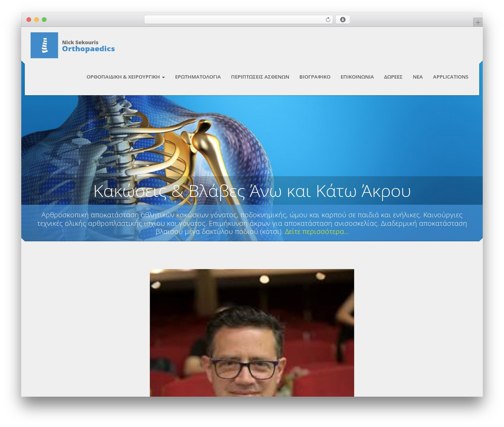Screen dimensions: 504x427
Task: Go to ΝΕΑ section
Action: pos(417,77)
